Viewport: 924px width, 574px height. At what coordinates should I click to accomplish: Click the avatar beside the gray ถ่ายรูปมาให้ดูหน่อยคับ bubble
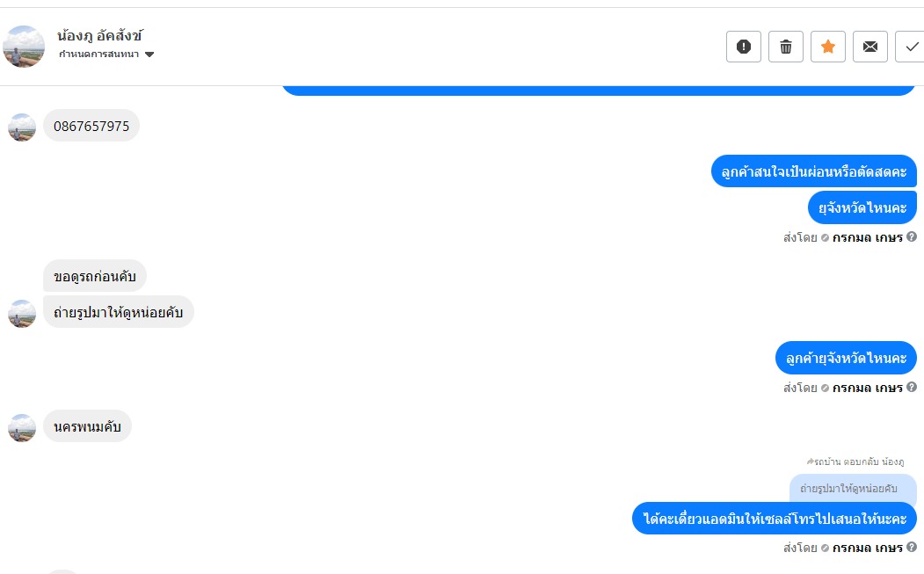coord(22,313)
